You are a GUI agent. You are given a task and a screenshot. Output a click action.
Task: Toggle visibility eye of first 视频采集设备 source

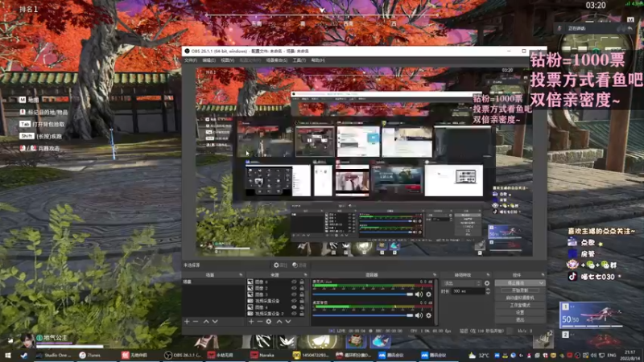[x=294, y=301]
